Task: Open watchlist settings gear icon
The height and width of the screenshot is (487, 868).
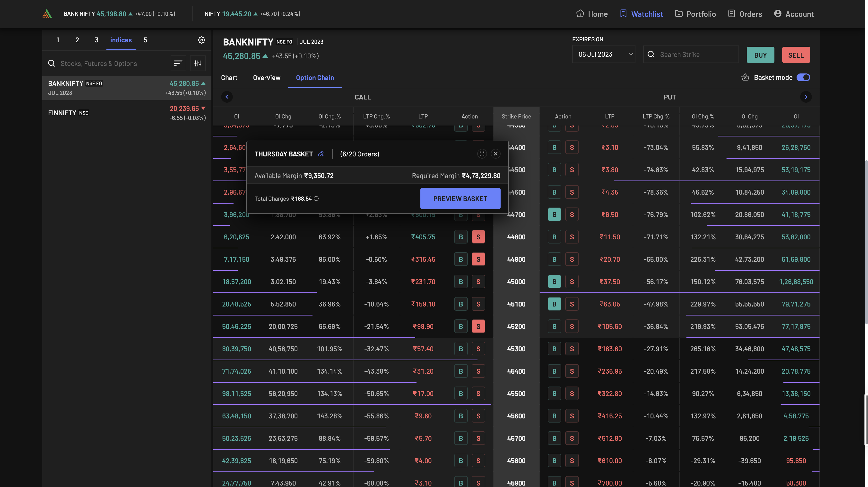Action: click(201, 40)
